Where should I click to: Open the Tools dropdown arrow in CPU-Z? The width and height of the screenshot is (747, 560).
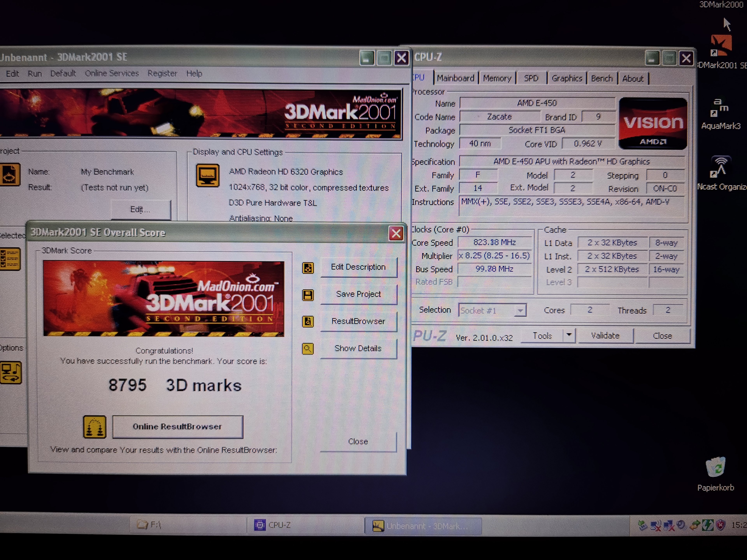pyautogui.click(x=569, y=335)
